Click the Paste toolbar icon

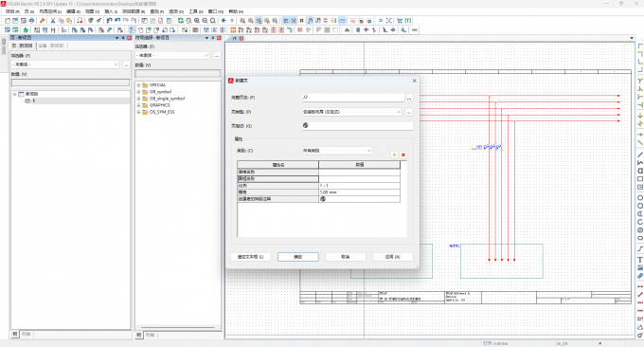pyautogui.click(x=69, y=21)
